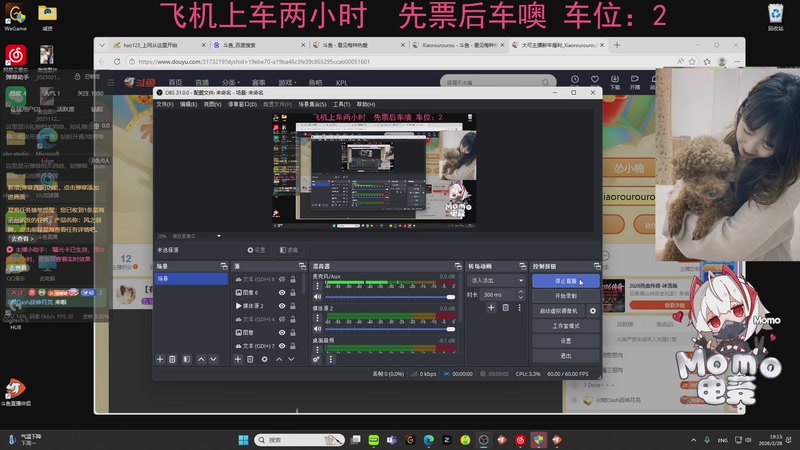Add page to favorites with star icon
The width and height of the screenshot is (800, 450).
[692, 61]
